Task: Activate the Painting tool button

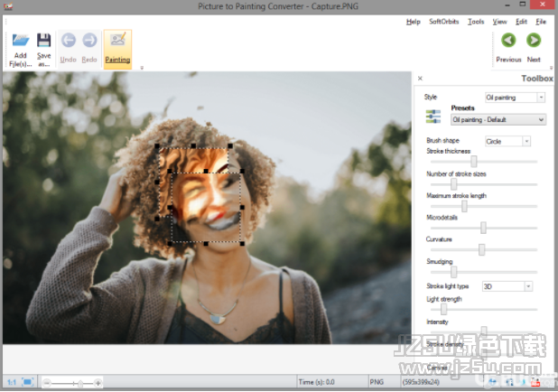Action: [x=117, y=49]
